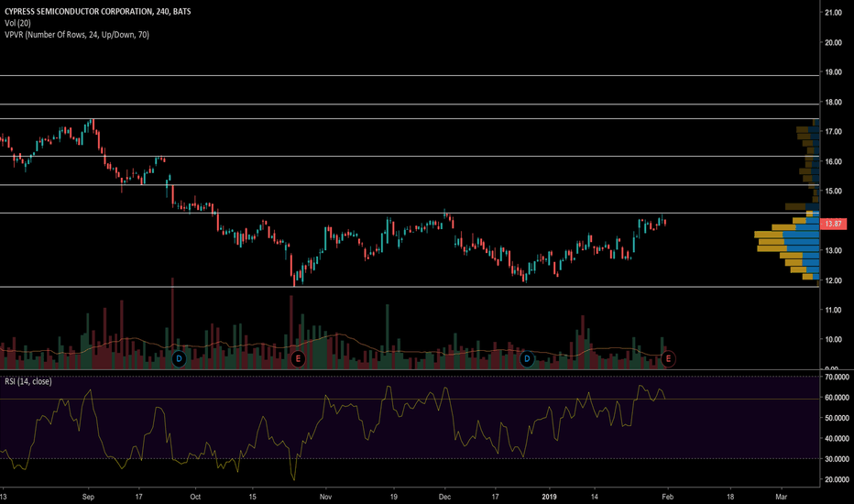
Task: Click the Nov date label on time axis
Action: click(325, 497)
